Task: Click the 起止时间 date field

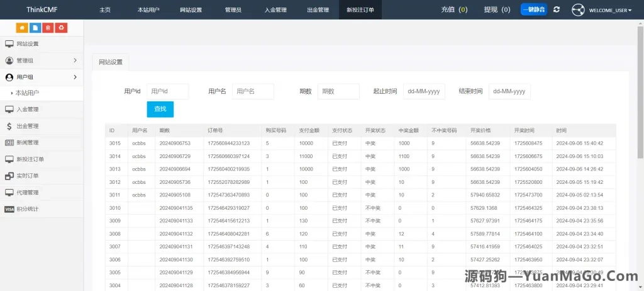Action: pos(424,91)
